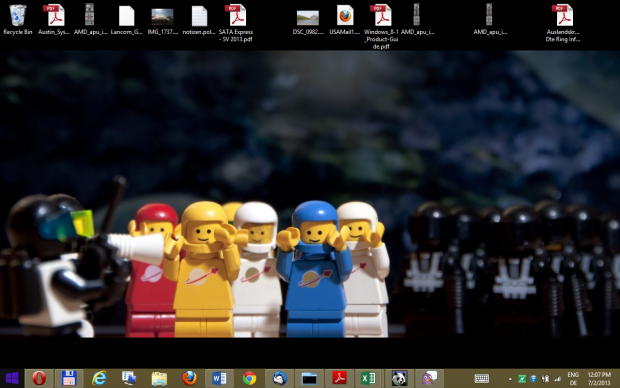The width and height of the screenshot is (620, 388).
Task: Open the Recycle Bin desktop icon
Action: (17, 20)
